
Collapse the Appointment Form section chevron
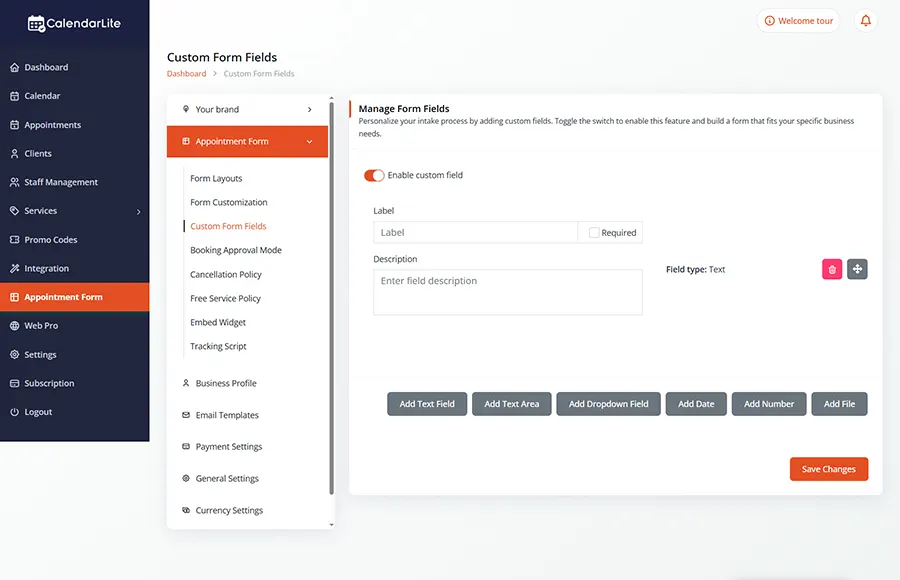tap(309, 141)
